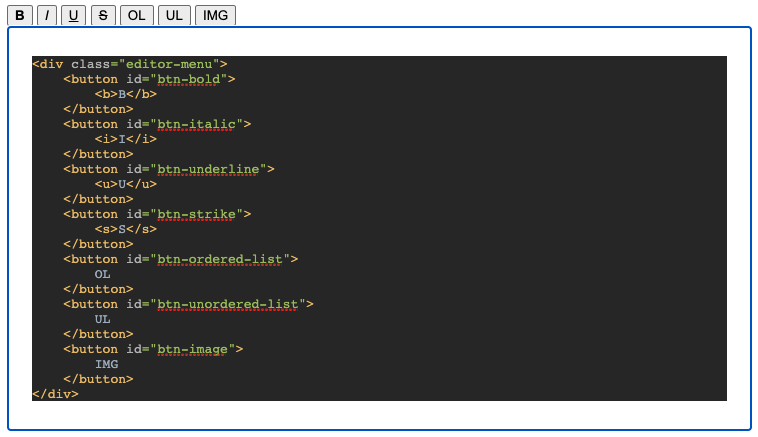Insert ordered list via OL button
The height and width of the screenshot is (437, 758).
coord(136,15)
